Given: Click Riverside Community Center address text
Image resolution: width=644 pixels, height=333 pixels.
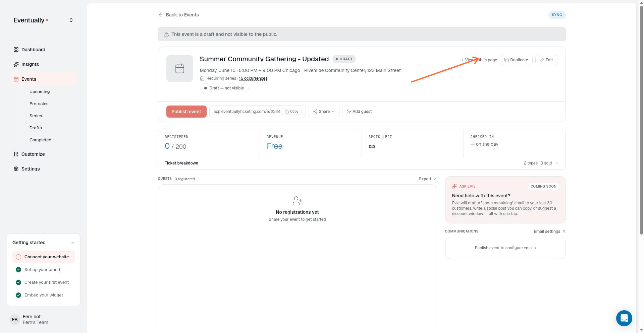Looking at the screenshot, I should pyautogui.click(x=352, y=70).
